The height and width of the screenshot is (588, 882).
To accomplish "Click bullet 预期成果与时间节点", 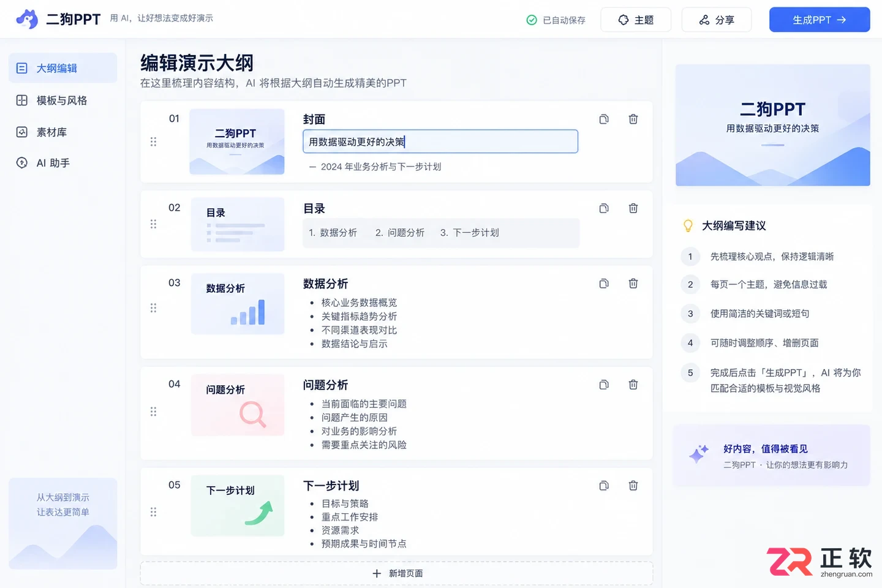I will click(x=364, y=544).
